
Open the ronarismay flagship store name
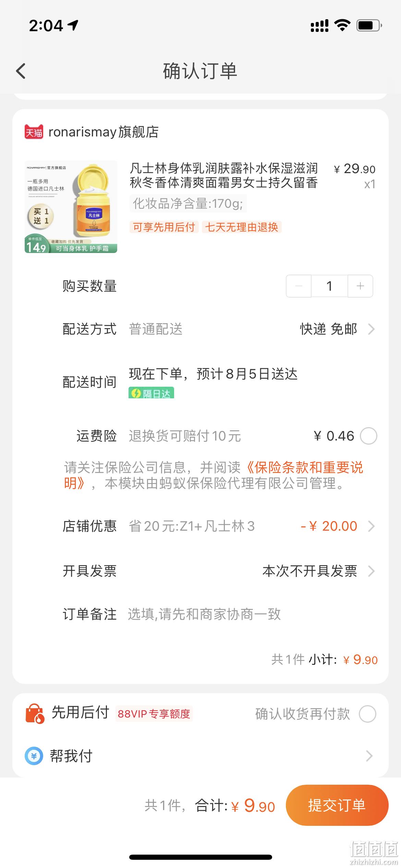(104, 132)
